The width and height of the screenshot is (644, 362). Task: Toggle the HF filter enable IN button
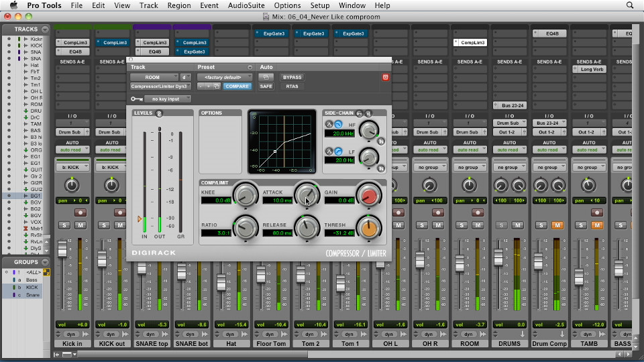click(381, 141)
